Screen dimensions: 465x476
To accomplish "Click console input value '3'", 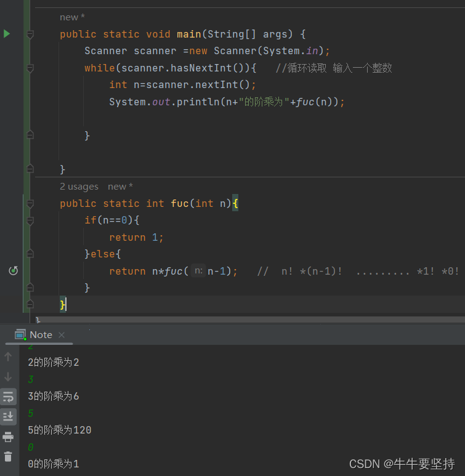I will point(31,379).
